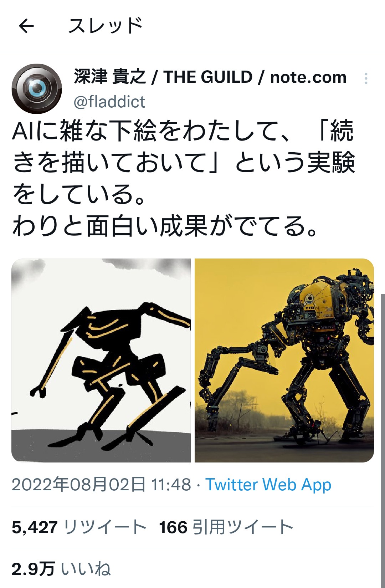
Task: Tap the back arrow in the header
Action: coord(26,26)
